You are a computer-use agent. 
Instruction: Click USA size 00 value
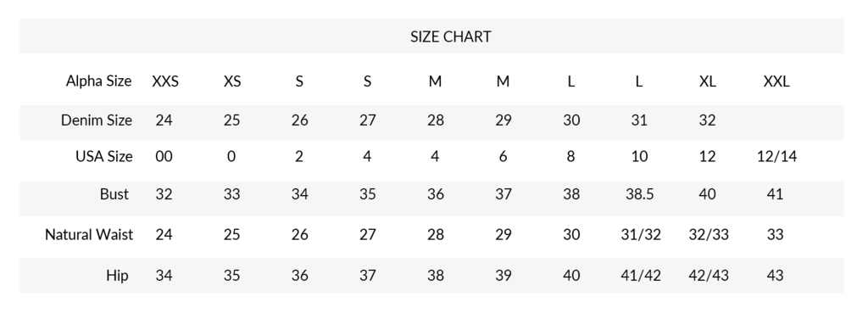[164, 156]
